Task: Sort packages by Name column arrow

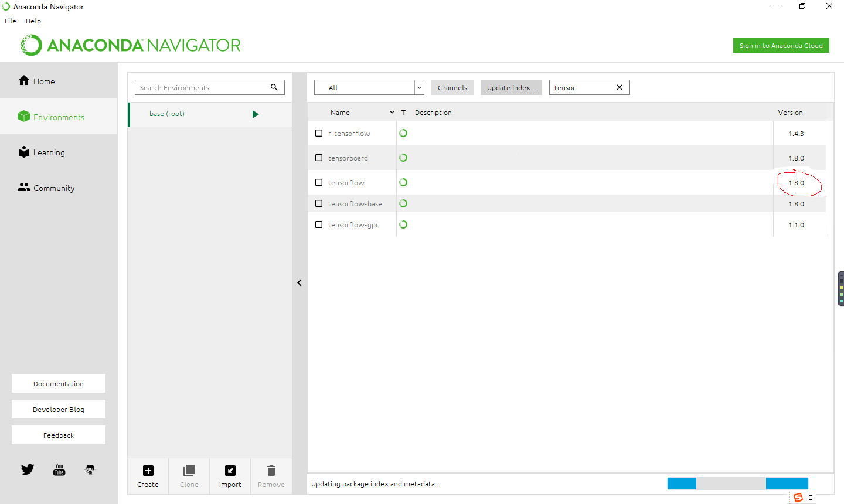Action: tap(392, 112)
